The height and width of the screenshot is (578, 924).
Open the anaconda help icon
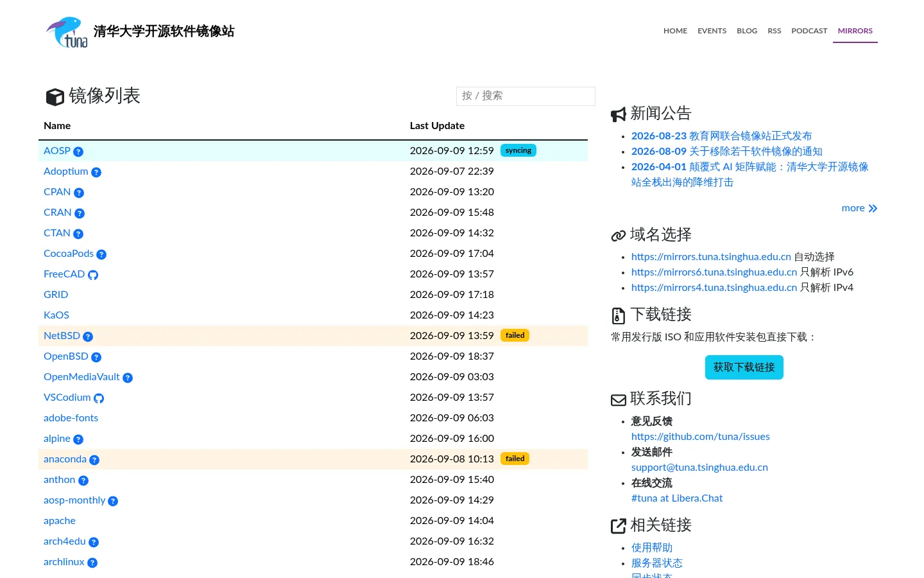(94, 460)
